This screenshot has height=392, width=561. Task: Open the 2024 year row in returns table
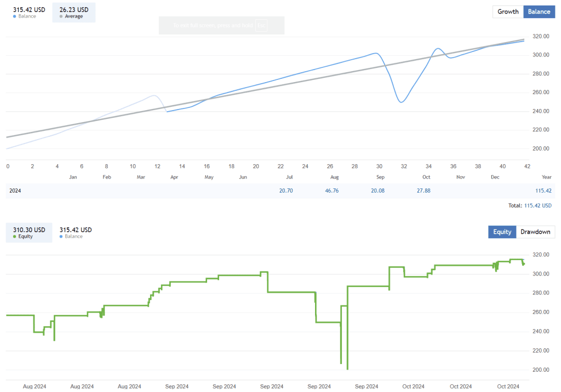[16, 191]
